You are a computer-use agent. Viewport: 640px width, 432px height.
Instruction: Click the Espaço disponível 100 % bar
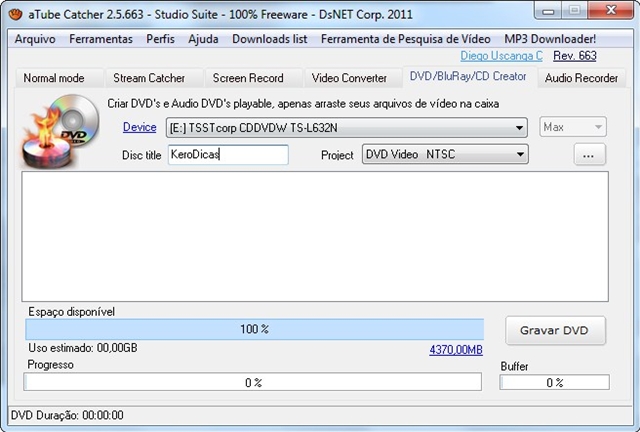pyautogui.click(x=254, y=329)
